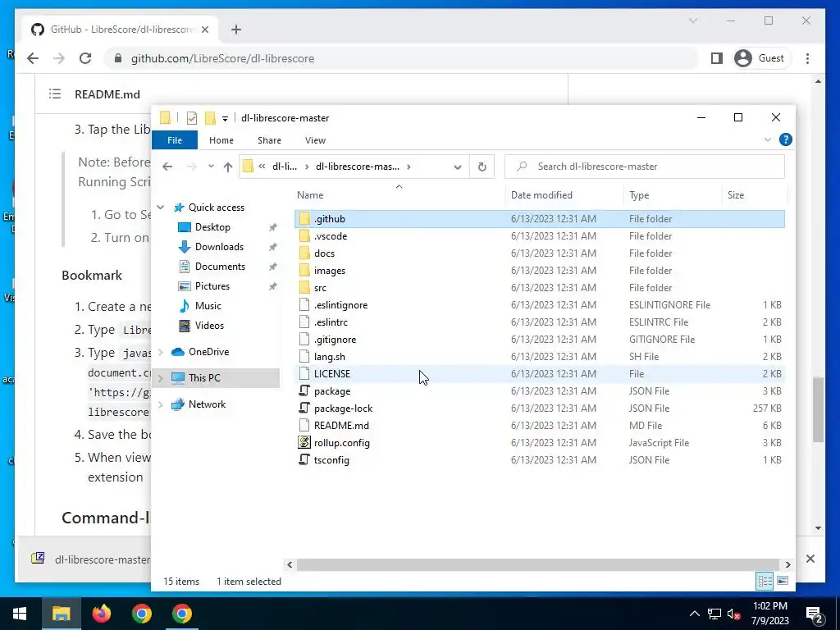Expand the This PC tree node

161,378
